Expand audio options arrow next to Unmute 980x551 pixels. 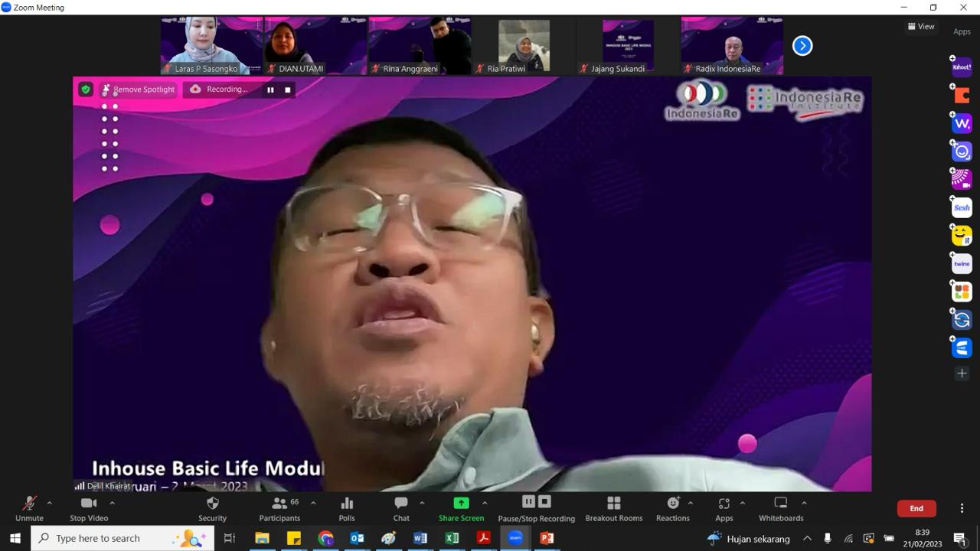point(50,503)
